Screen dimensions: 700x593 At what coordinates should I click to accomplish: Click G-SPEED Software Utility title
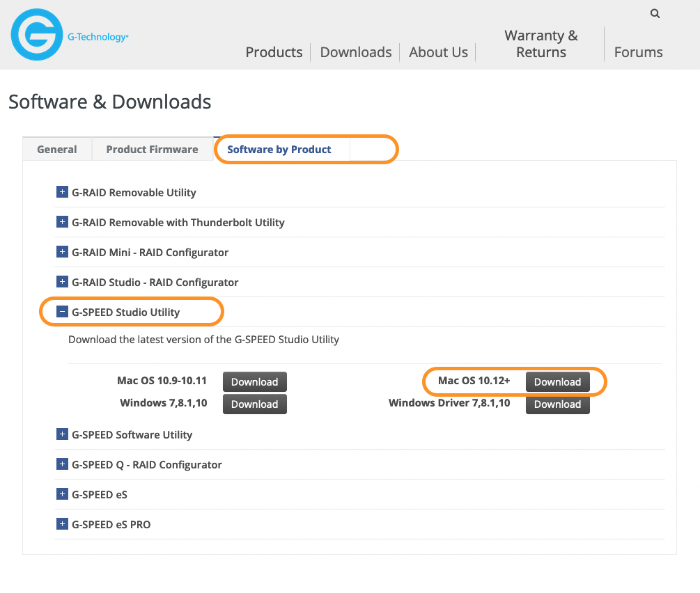pyautogui.click(x=132, y=434)
